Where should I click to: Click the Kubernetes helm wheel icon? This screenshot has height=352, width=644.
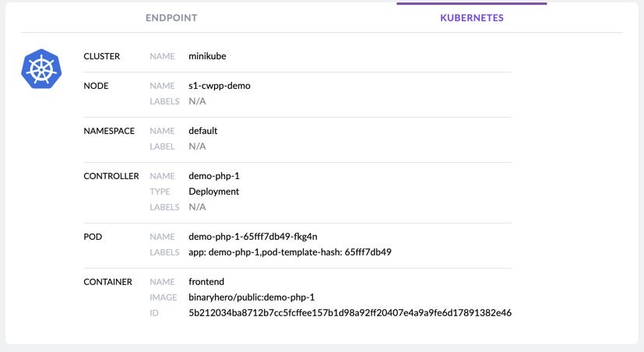coord(40,68)
